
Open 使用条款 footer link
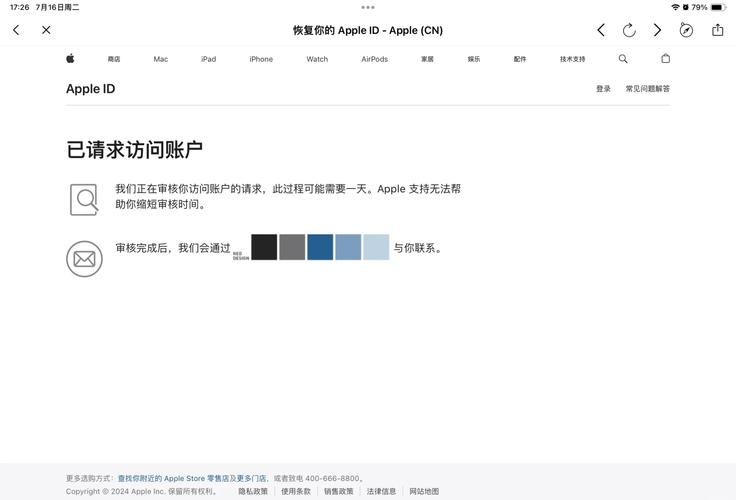coord(296,491)
